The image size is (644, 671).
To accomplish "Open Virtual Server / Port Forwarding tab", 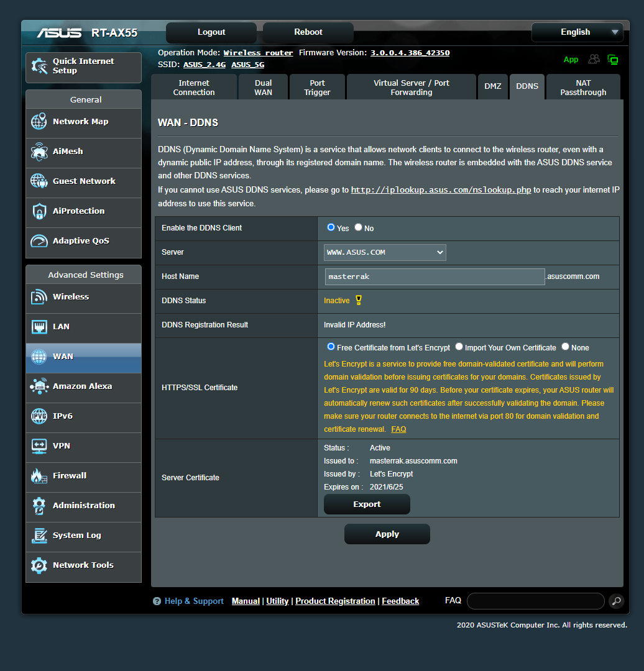I will (x=411, y=88).
